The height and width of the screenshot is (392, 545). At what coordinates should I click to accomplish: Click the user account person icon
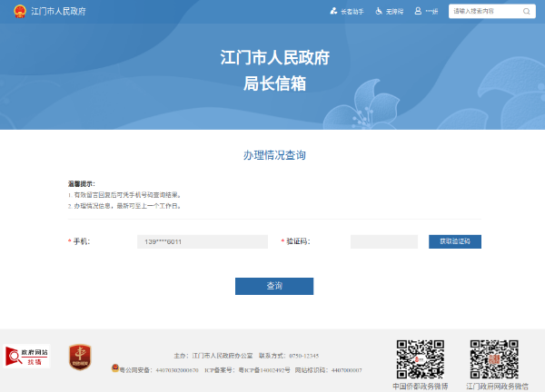pyautogui.click(x=418, y=11)
